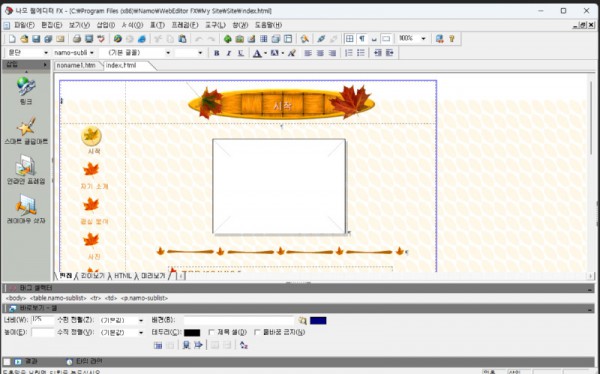The width and height of the screenshot is (600, 374).
Task: Apply italic formatting with the I icon
Action: [x=229, y=53]
